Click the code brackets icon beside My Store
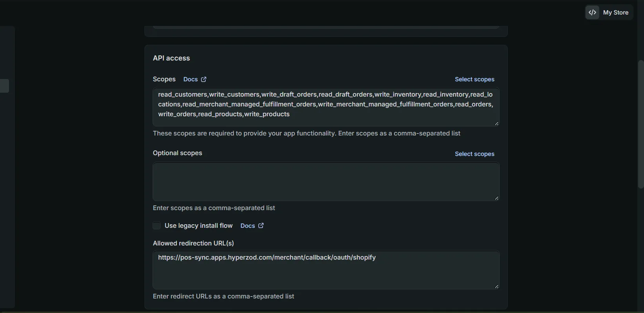This screenshot has height=313, width=644. 593,13
